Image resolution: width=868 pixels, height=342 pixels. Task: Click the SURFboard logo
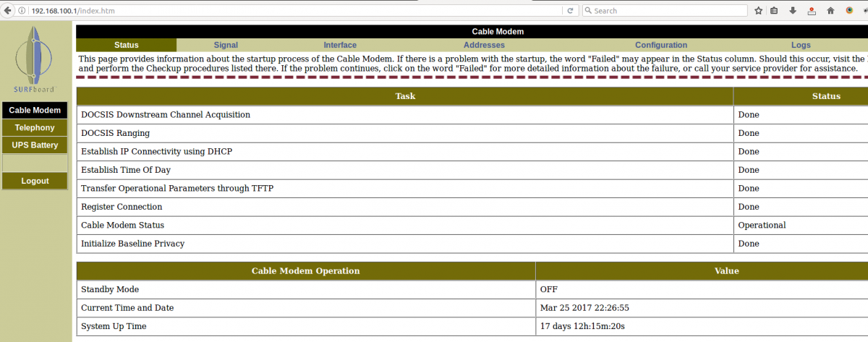point(35,61)
